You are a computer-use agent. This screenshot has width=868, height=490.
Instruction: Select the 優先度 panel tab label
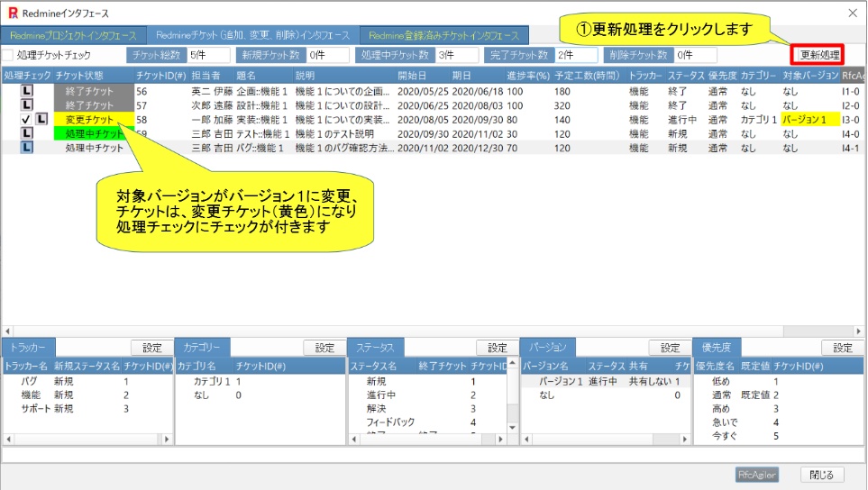[717, 348]
